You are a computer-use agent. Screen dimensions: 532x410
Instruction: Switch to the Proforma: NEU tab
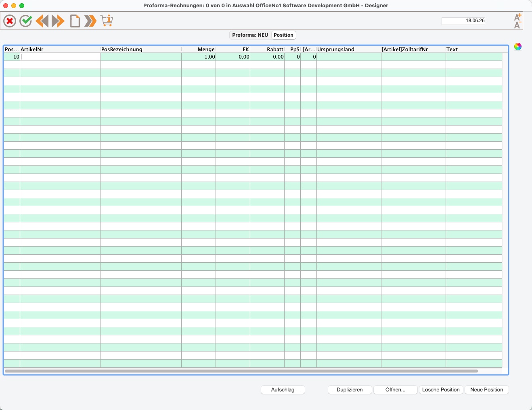(x=250, y=35)
